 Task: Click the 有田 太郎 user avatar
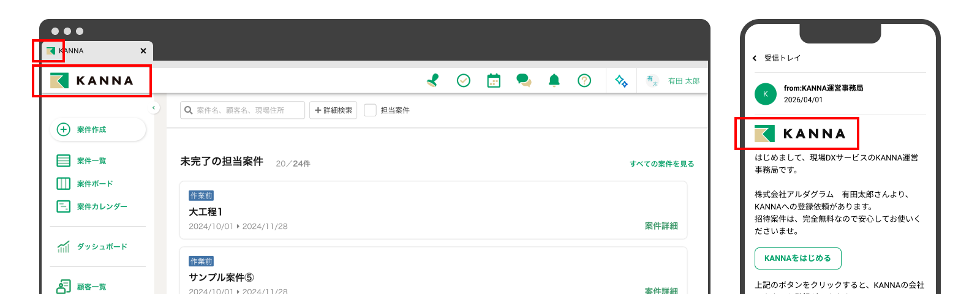tap(652, 80)
